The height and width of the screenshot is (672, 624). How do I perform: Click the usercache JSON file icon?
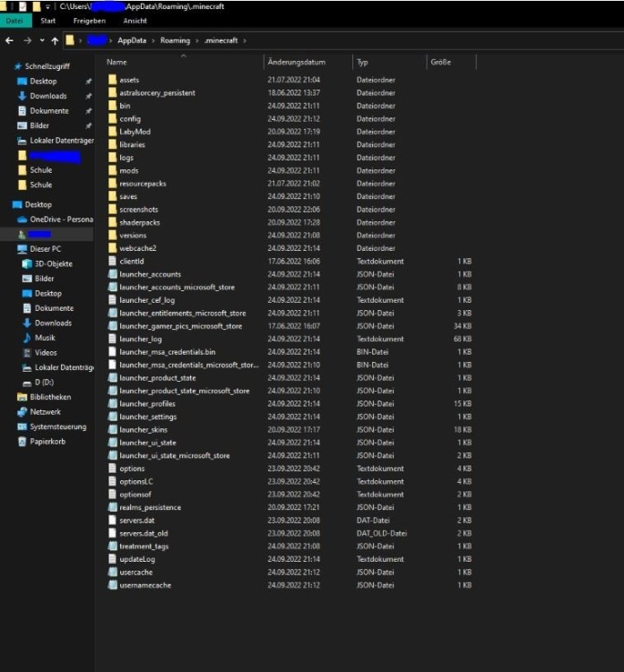pos(112,573)
